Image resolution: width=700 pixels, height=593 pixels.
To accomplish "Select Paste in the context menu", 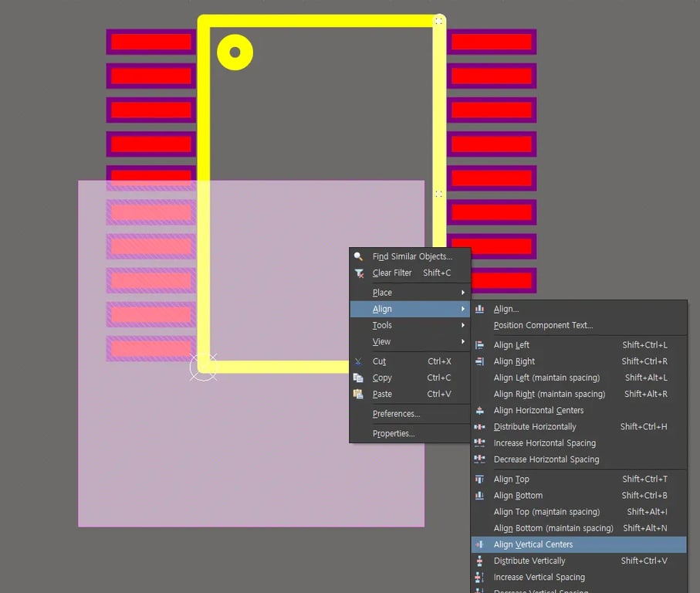I will pyautogui.click(x=410, y=394).
